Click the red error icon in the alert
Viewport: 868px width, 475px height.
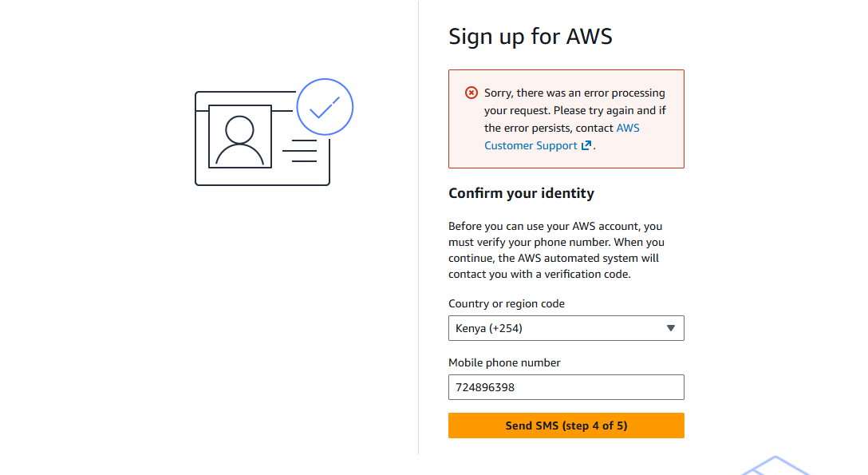[x=471, y=93]
